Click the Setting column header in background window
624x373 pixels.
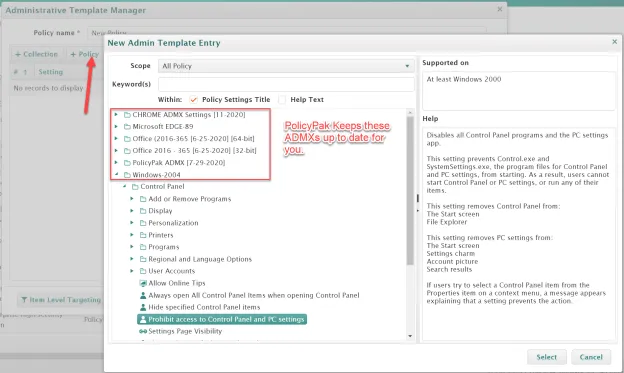(51, 72)
